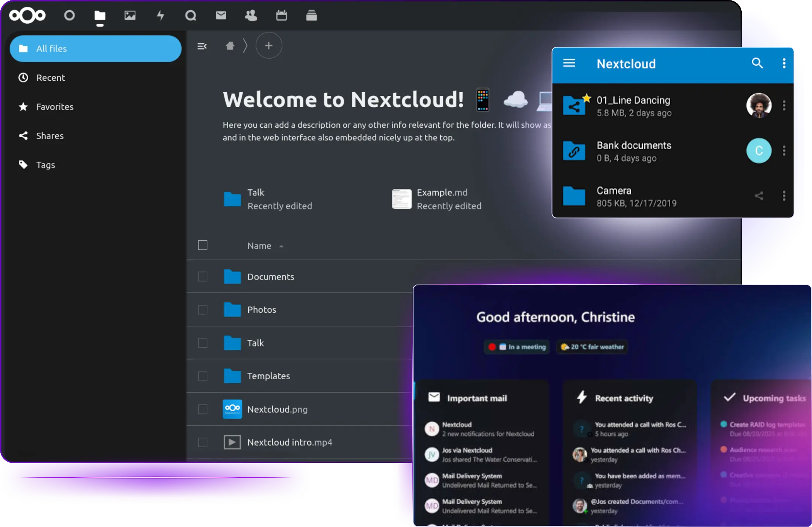Open the Talk app icon
The width and height of the screenshot is (812, 527).
tap(191, 15)
